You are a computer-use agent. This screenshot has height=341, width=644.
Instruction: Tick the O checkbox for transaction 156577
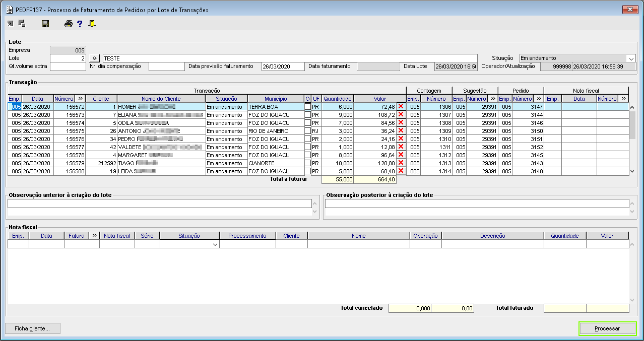[307, 147]
